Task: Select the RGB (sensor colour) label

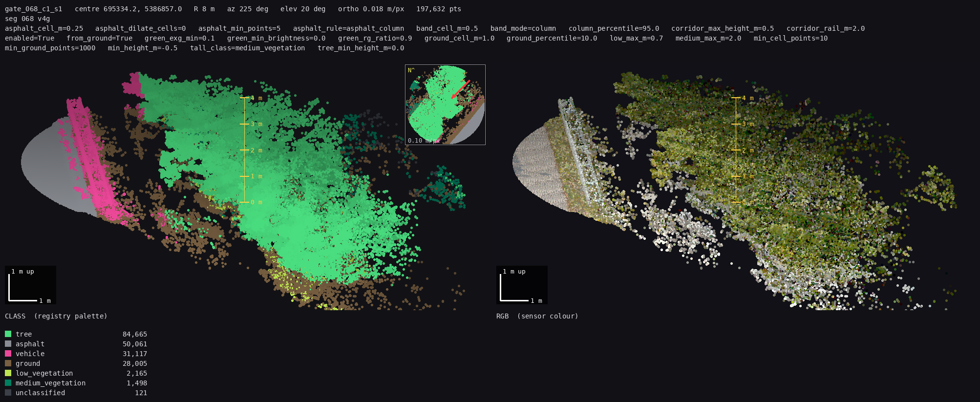Action: tap(537, 316)
